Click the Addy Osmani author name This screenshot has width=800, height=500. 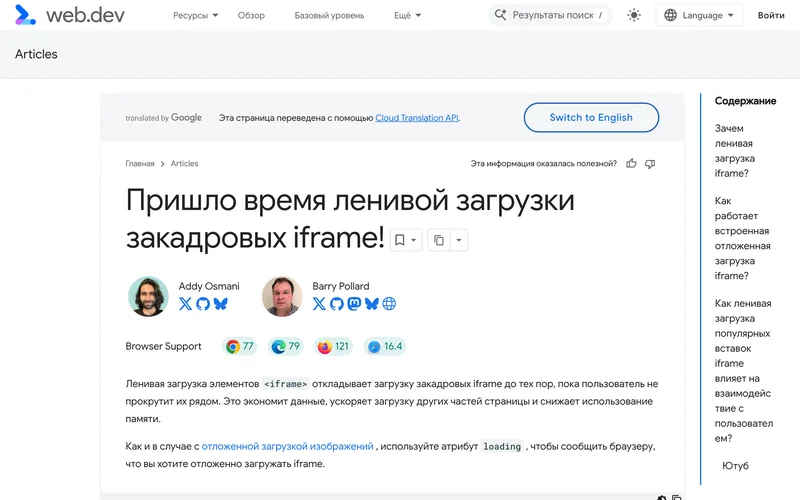(x=209, y=286)
